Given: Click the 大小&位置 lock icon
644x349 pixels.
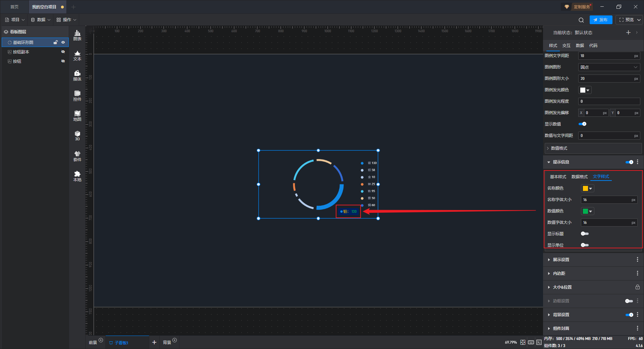Looking at the screenshot, I should [x=638, y=287].
